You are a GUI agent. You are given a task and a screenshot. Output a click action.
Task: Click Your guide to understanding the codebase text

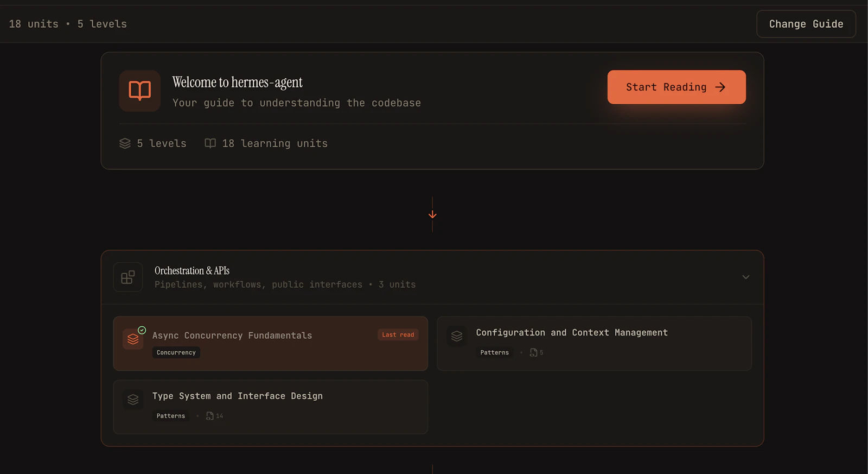[297, 103]
